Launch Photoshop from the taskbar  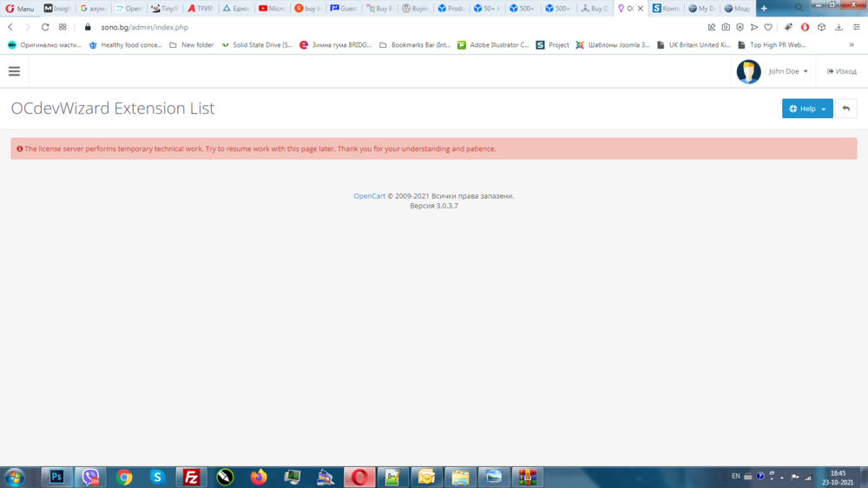coord(57,477)
